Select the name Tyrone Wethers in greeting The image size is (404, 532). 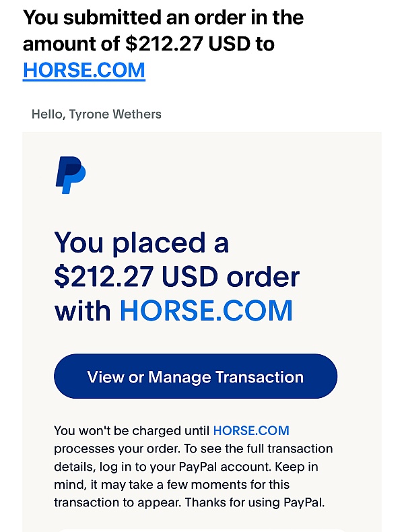pos(115,114)
